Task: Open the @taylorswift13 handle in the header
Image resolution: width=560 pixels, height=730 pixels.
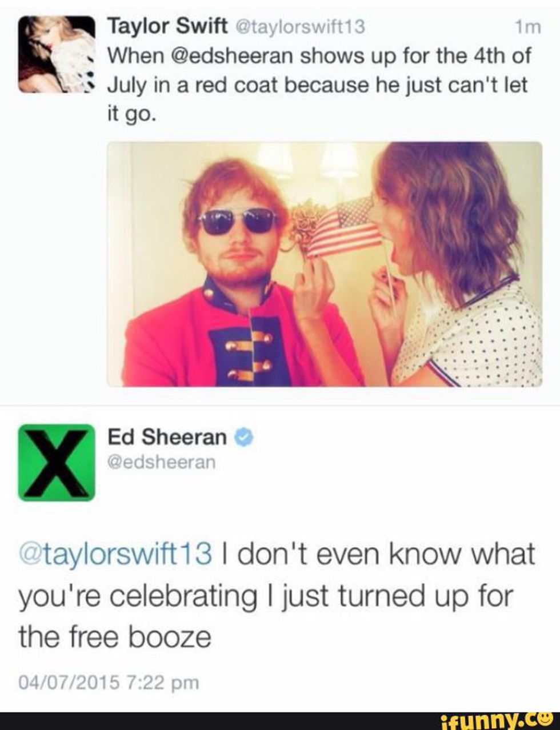Action: tap(295, 26)
